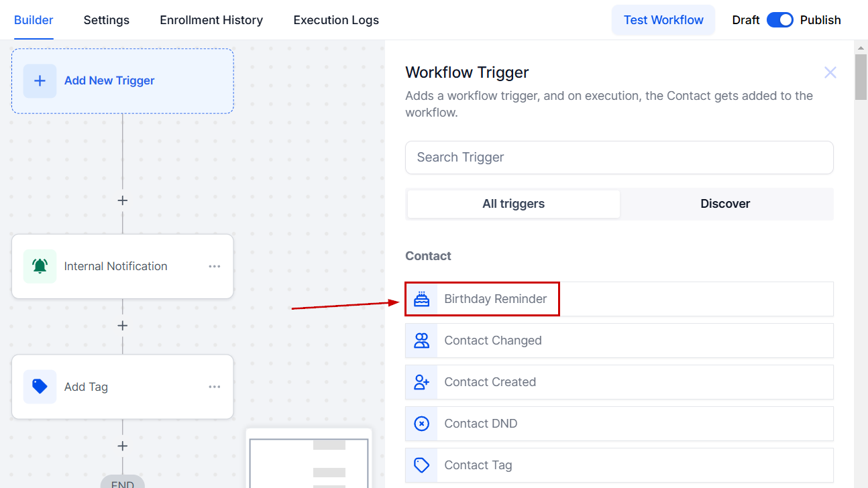
Task: Click Add New Trigger button
Action: pos(123,81)
